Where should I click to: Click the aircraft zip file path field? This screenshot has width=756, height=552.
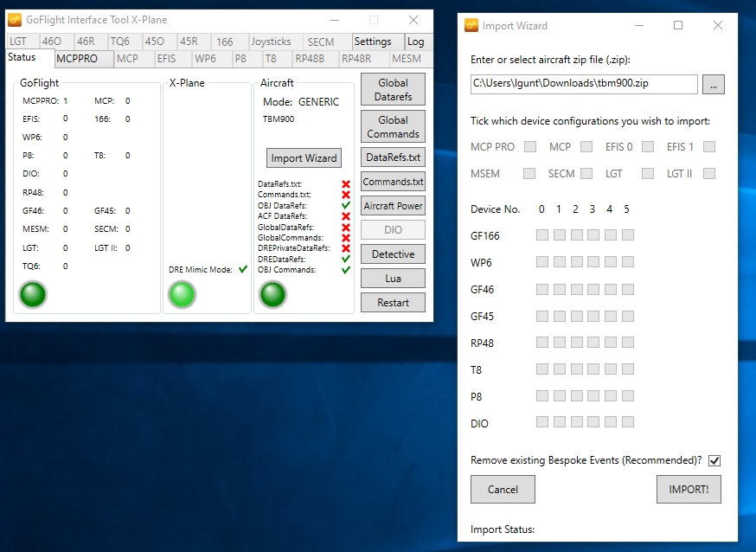pos(584,84)
